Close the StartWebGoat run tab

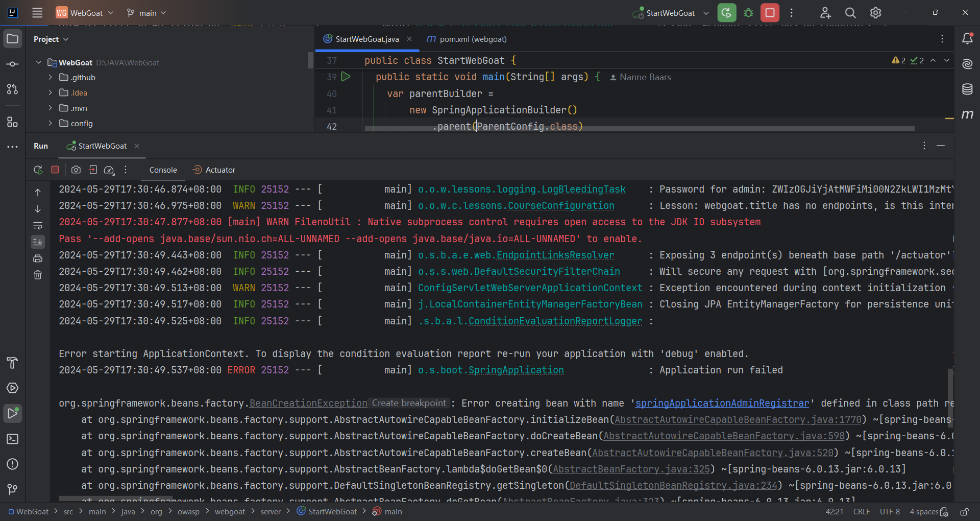click(x=137, y=146)
